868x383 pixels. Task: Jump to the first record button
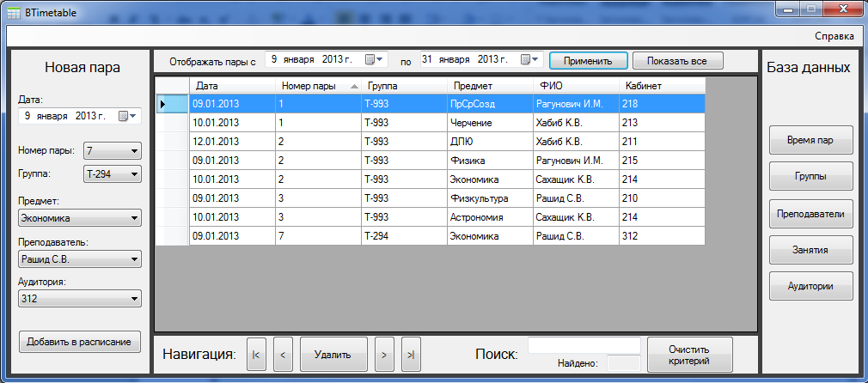(x=255, y=355)
